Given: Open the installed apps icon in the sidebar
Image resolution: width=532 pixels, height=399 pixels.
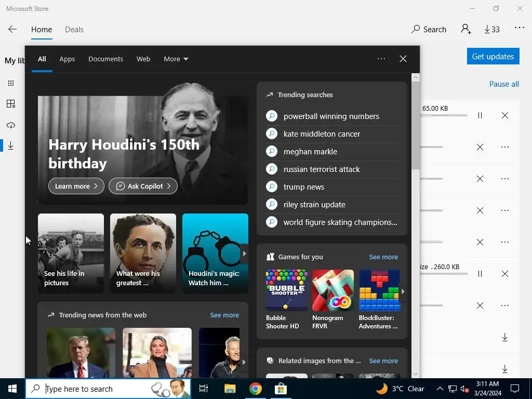Looking at the screenshot, I should (11, 104).
